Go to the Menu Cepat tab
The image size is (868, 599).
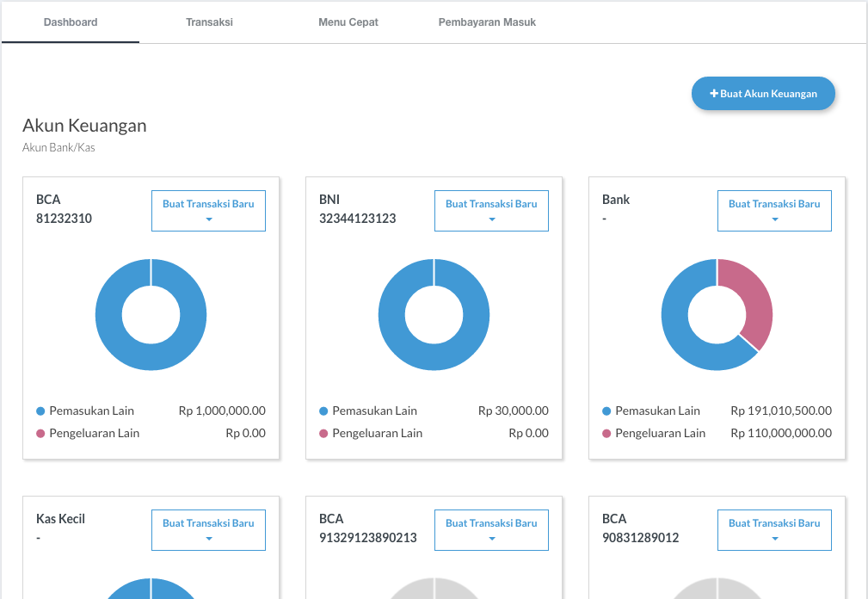point(348,22)
